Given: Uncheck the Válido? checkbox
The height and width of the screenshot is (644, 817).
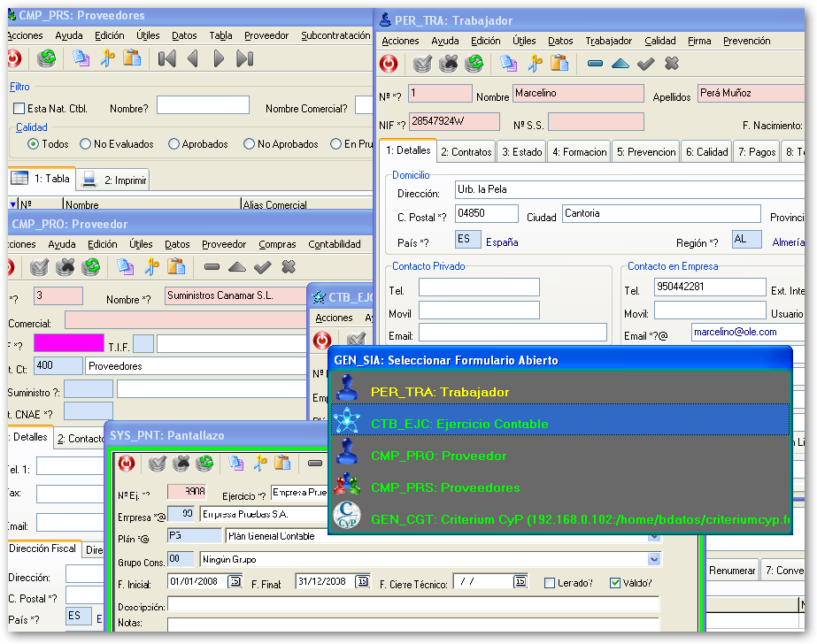Looking at the screenshot, I should point(615,583).
